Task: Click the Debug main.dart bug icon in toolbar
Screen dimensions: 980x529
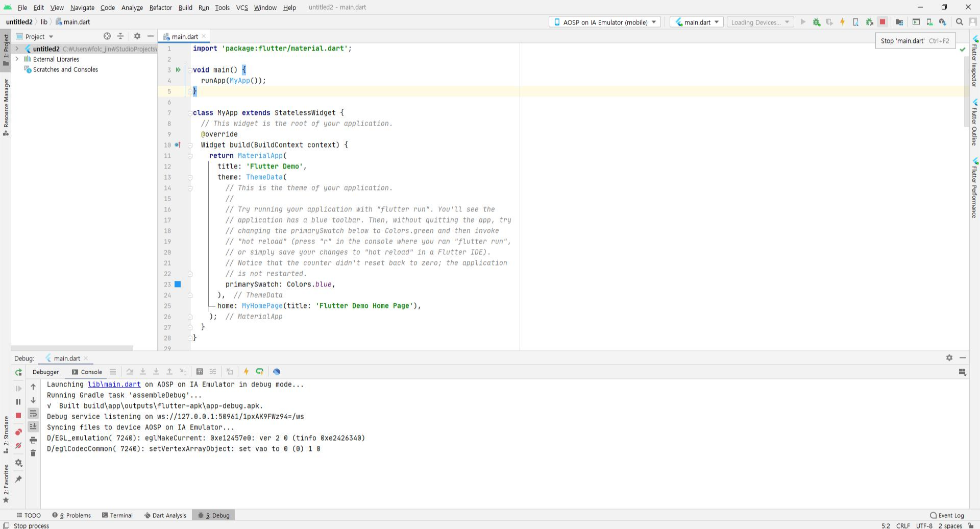Action: click(x=816, y=22)
